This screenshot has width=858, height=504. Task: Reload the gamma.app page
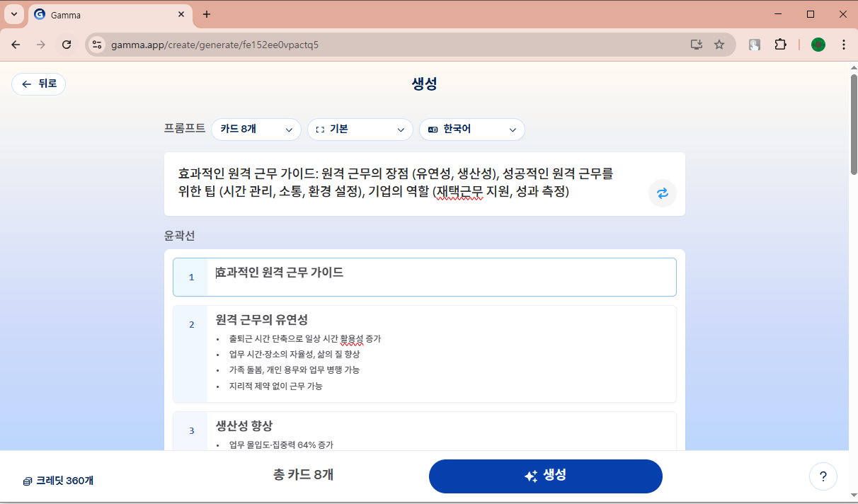click(x=67, y=45)
